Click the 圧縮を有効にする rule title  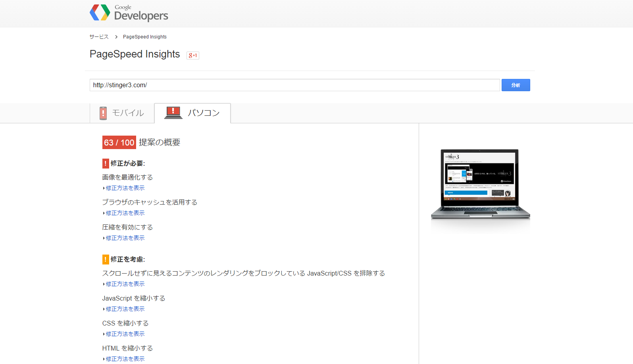tap(127, 227)
